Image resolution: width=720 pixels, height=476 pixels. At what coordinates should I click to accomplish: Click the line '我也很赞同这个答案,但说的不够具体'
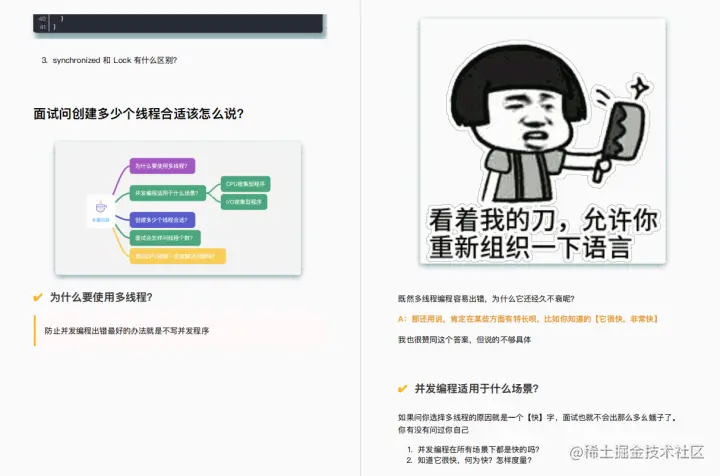[x=464, y=340]
